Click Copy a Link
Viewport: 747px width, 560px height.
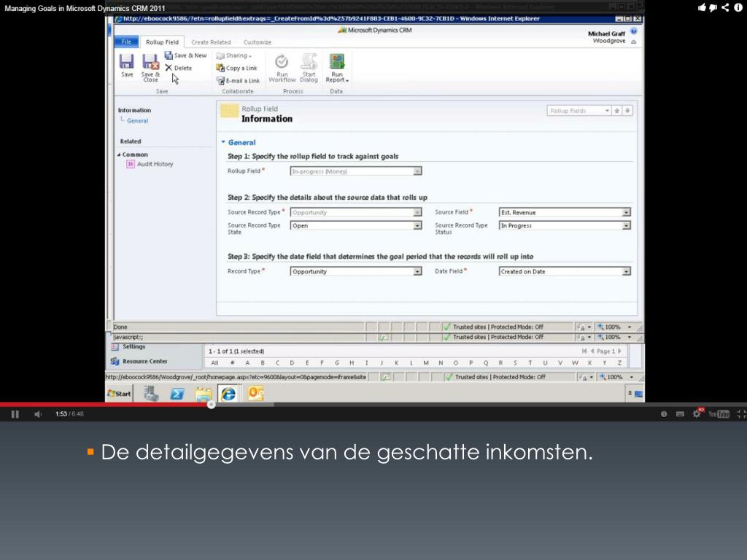click(x=237, y=68)
